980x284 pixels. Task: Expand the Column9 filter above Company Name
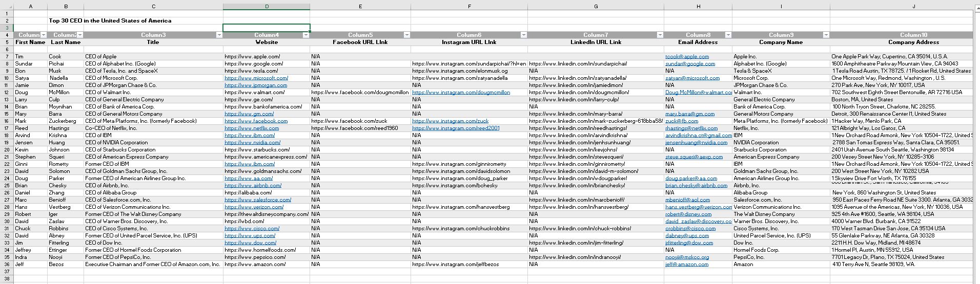pos(826,35)
